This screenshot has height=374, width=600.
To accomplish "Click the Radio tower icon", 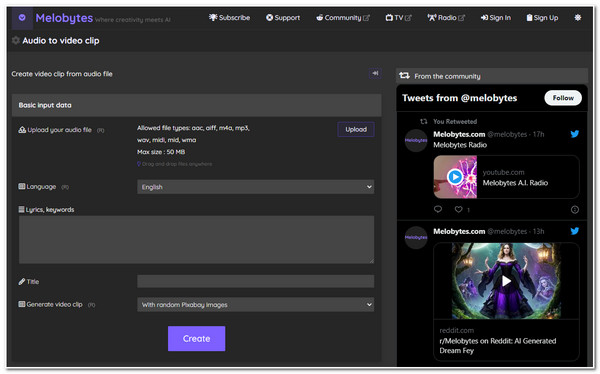I will click(432, 18).
